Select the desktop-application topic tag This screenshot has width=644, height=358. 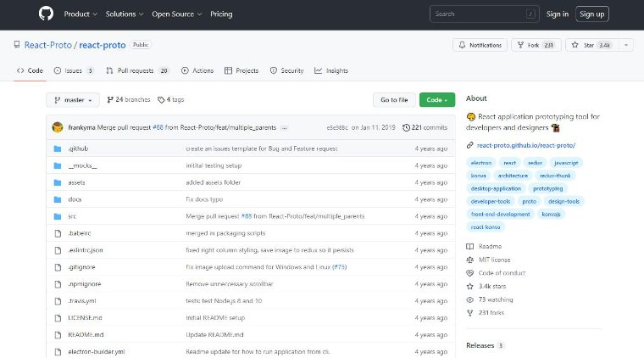tap(496, 188)
